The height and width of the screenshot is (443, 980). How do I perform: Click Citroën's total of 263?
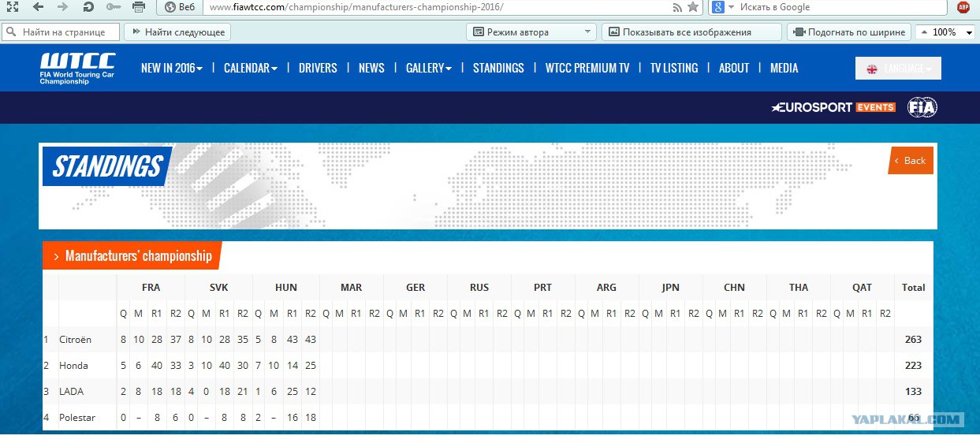click(914, 339)
